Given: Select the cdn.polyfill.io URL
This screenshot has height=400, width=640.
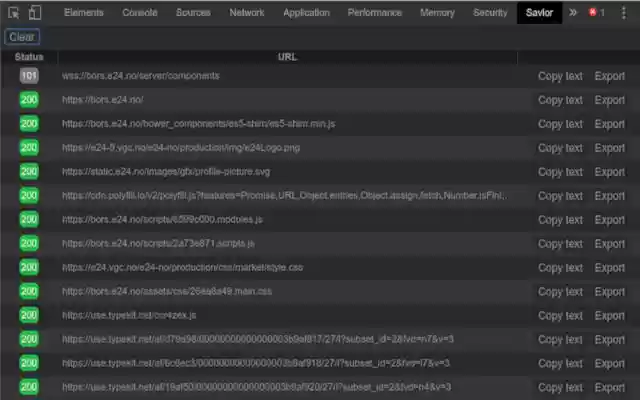Looking at the screenshot, I should pyautogui.click(x=284, y=196).
